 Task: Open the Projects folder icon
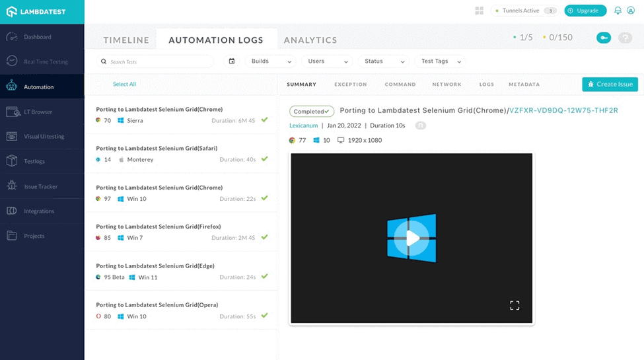[x=12, y=235]
